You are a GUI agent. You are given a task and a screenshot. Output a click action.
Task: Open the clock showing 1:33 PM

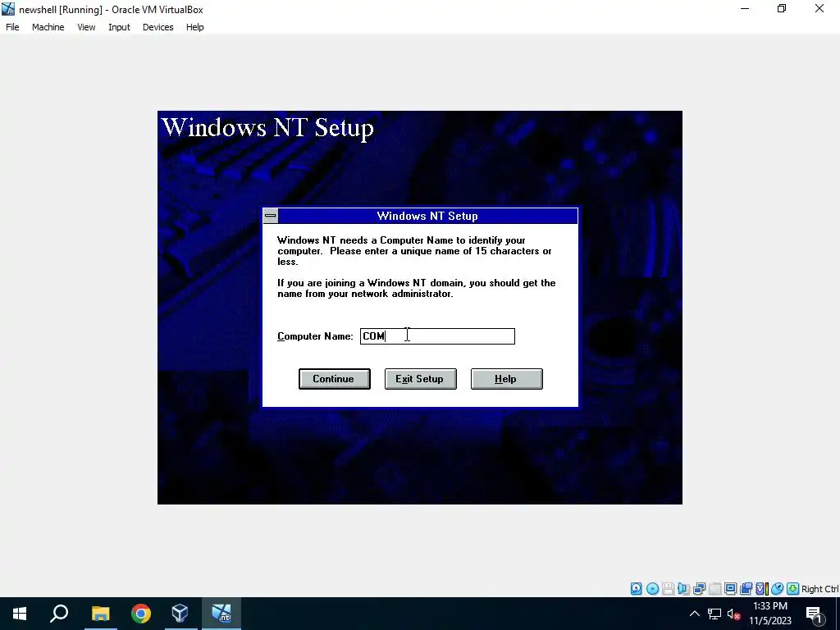click(x=770, y=614)
